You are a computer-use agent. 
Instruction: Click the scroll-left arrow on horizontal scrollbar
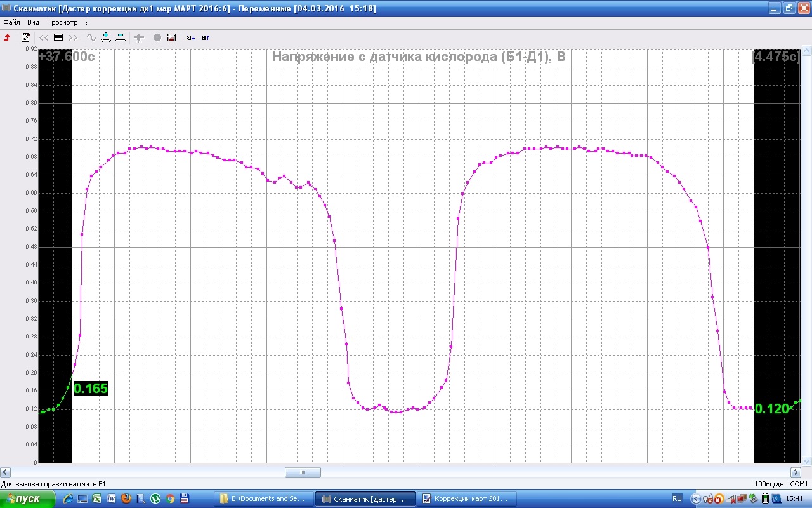click(x=5, y=472)
